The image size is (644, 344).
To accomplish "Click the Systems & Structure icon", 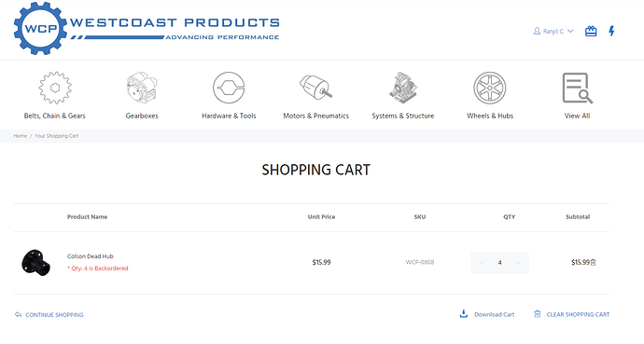I will click(x=403, y=88).
